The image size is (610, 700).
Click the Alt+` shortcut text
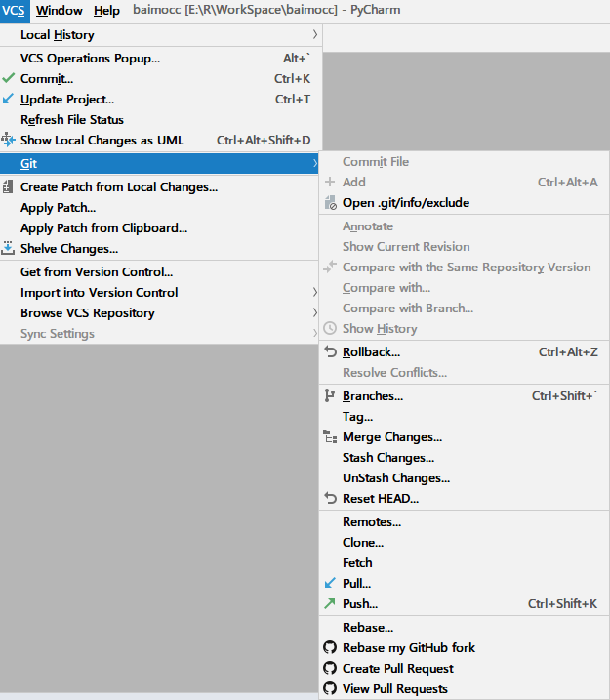tap(297, 58)
